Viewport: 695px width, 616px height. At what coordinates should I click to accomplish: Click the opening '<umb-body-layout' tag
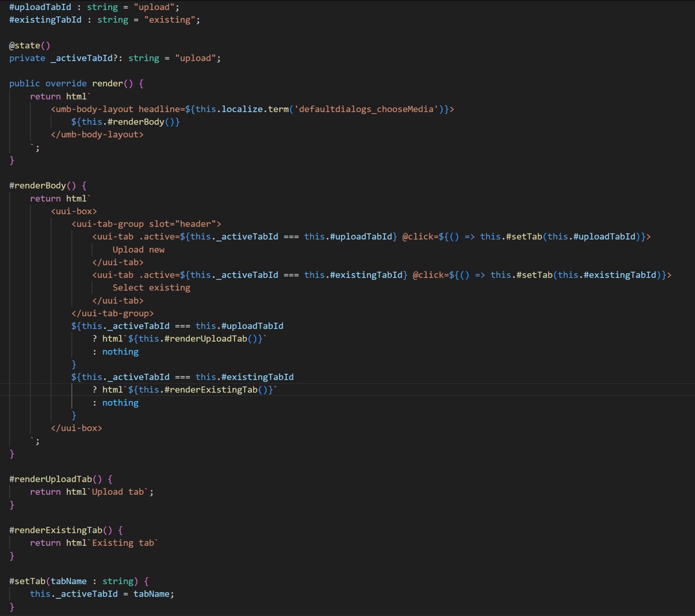92,109
